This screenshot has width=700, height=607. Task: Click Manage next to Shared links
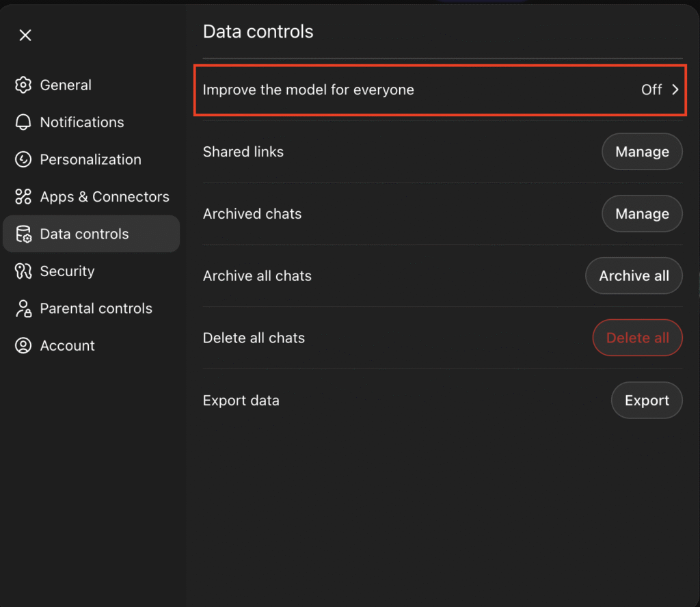coord(641,152)
